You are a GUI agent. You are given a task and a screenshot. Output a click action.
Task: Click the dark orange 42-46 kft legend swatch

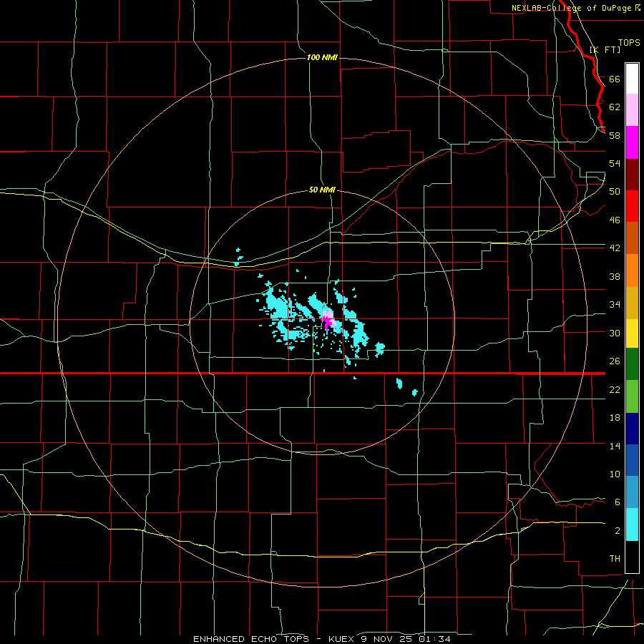(632, 238)
